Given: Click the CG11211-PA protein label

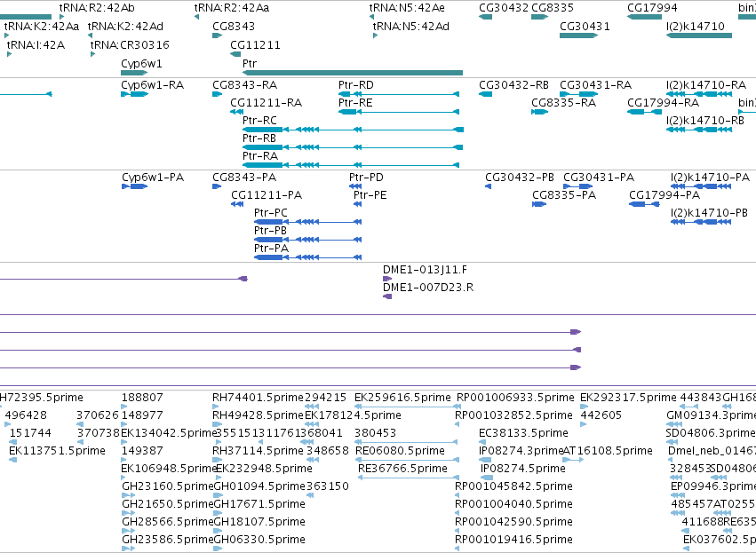Looking at the screenshot, I should (x=267, y=195).
